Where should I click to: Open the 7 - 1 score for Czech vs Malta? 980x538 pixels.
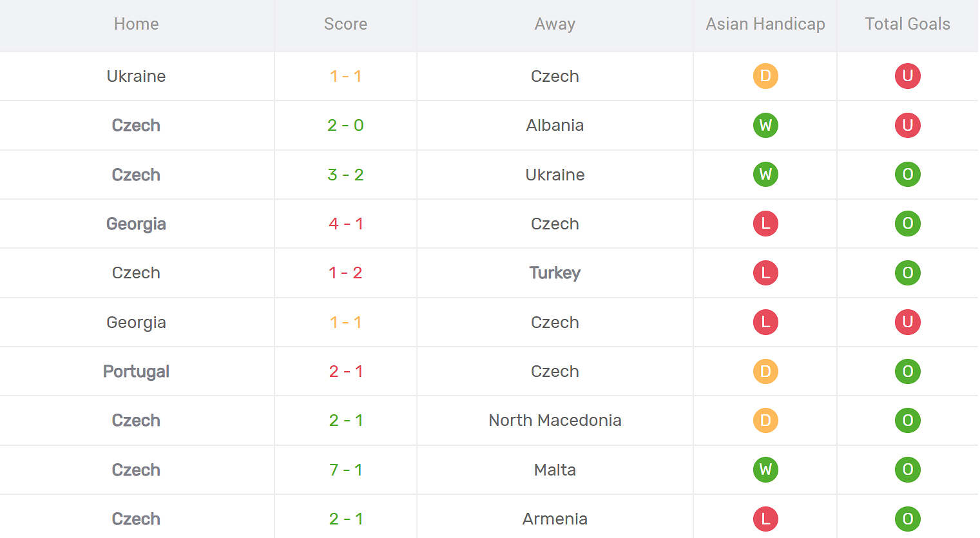click(345, 470)
